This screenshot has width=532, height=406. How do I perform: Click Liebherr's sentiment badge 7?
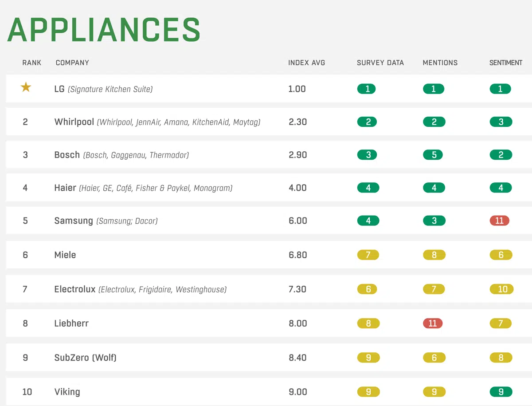coord(501,323)
